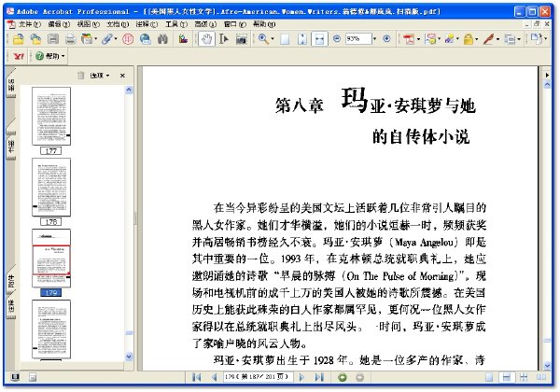The width and height of the screenshot is (560, 392).
Task: Toggle Fit Page view mode
Action: (x=301, y=40)
